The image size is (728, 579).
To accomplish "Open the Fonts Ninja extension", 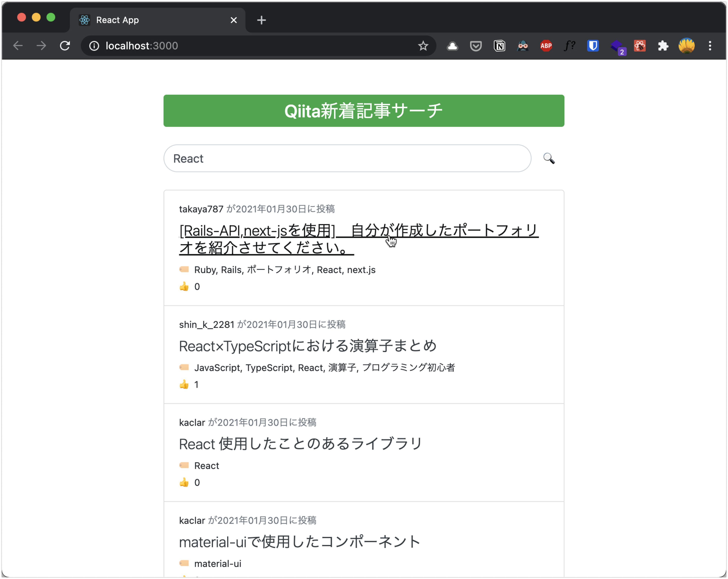I will click(570, 46).
